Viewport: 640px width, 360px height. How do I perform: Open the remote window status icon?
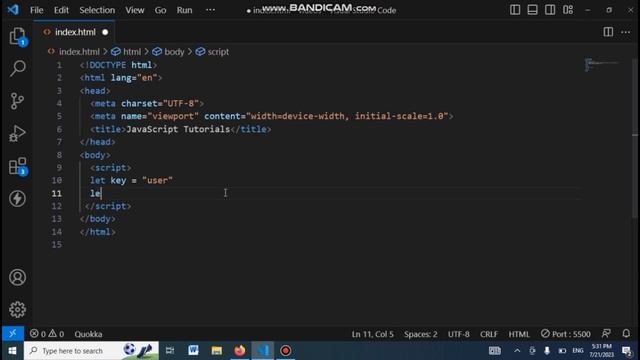click(x=13, y=334)
